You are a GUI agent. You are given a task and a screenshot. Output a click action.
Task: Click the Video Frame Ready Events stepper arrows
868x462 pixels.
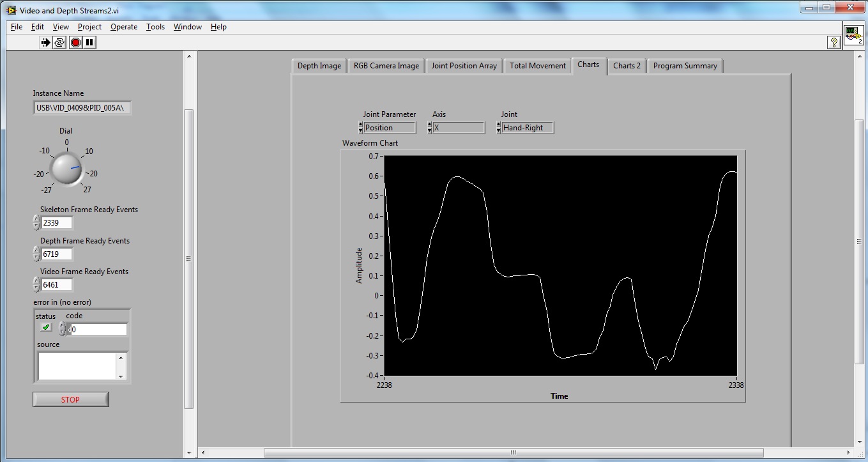pyautogui.click(x=36, y=284)
